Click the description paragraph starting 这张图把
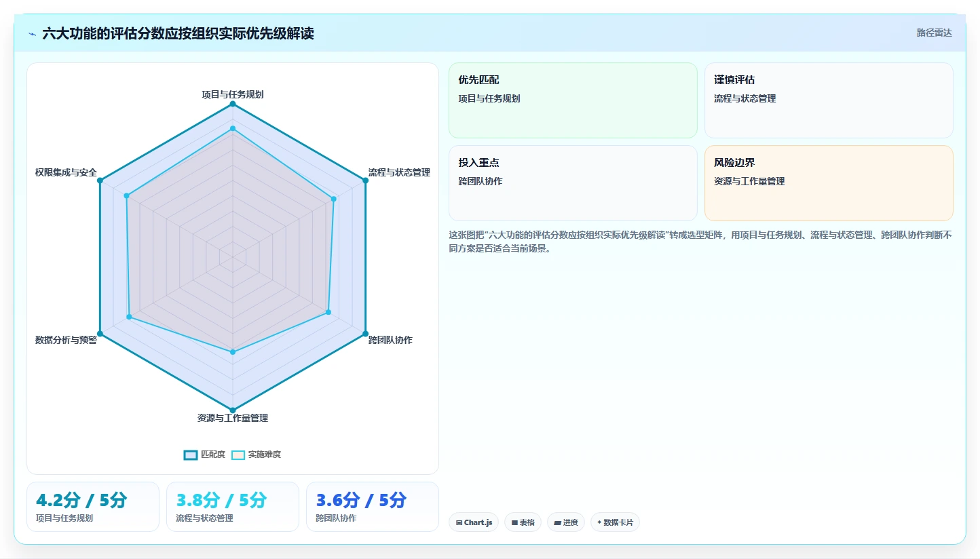 [x=700, y=242]
